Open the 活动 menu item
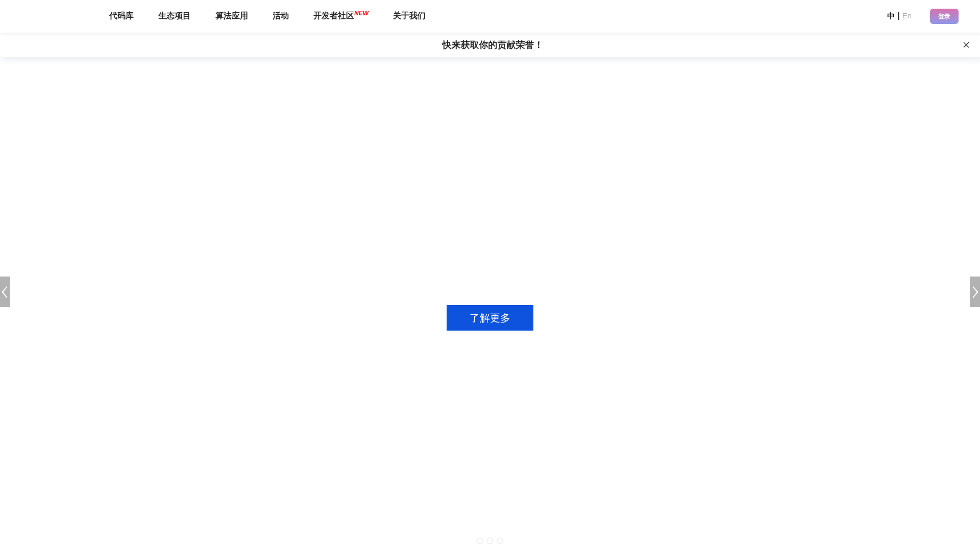980x551 pixels. coord(280,16)
